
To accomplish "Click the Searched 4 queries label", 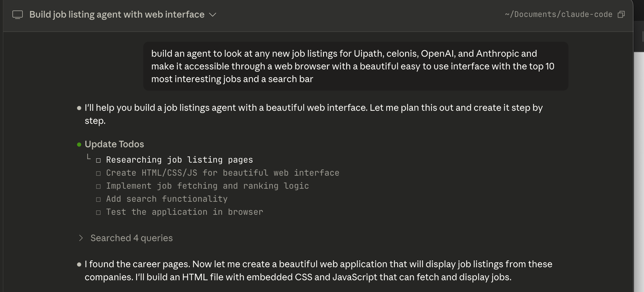I will (132, 238).
